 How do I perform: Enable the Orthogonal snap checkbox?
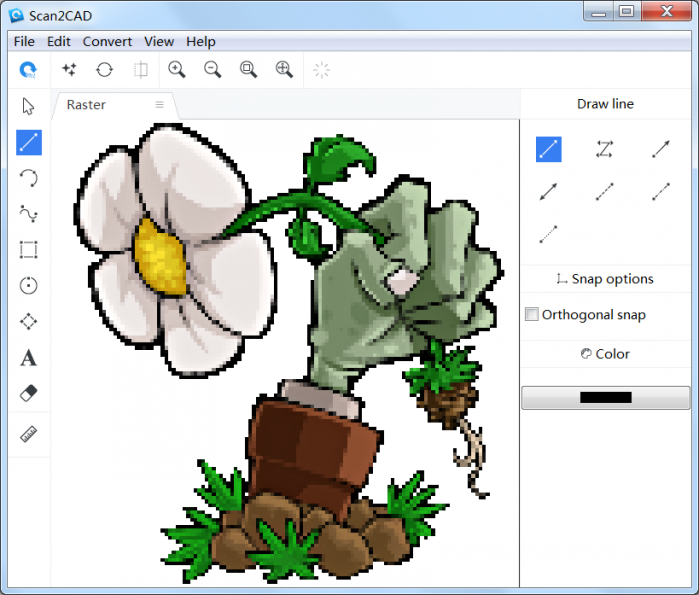point(532,314)
